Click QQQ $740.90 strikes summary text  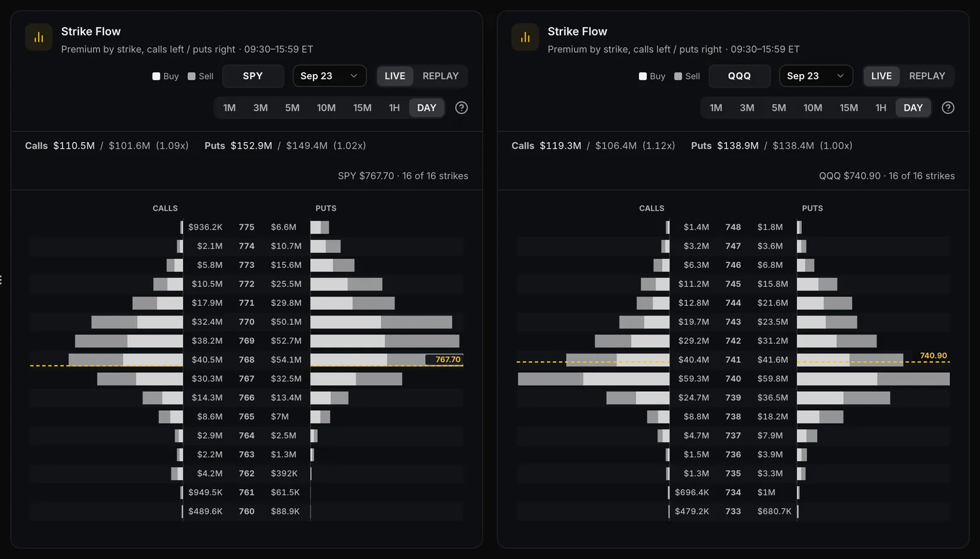point(887,176)
